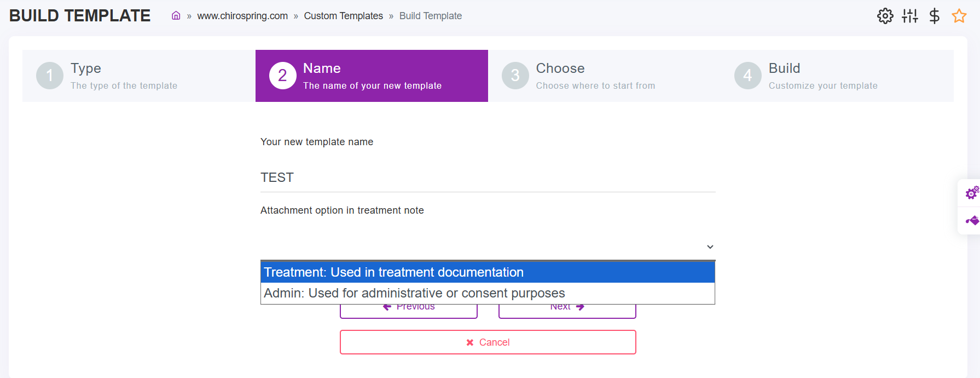Click the purple side panel icon below gears

(971, 221)
